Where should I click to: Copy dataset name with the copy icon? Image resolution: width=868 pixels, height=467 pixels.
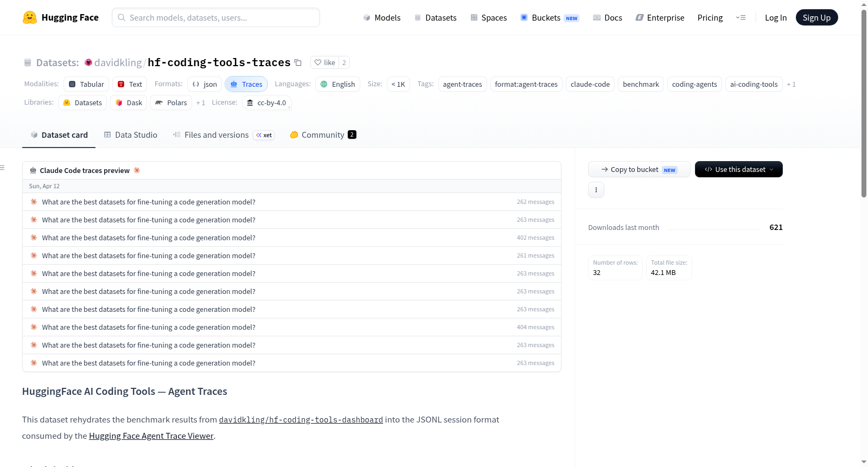(x=298, y=62)
